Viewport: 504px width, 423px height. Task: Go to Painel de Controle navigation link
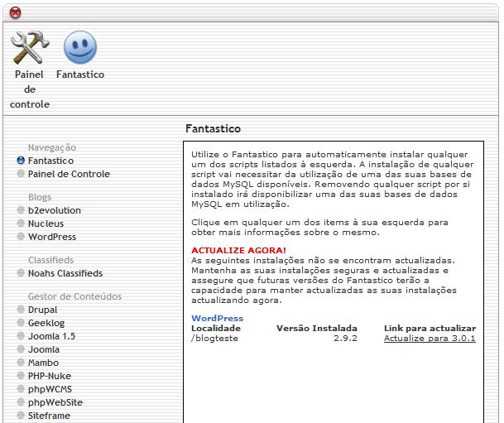point(69,174)
